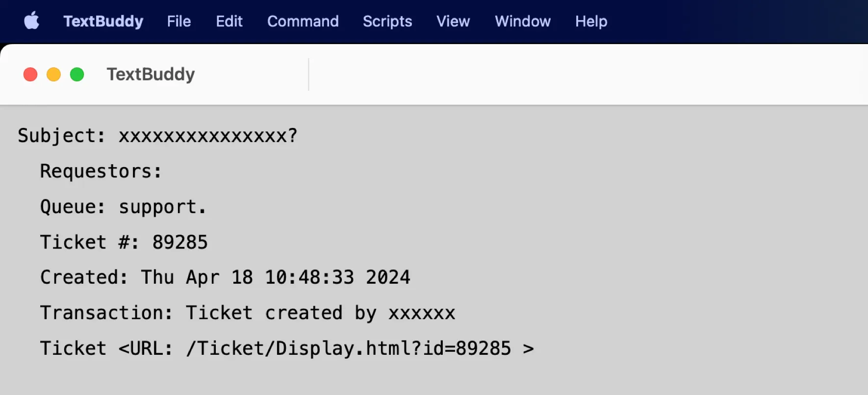
Task: Click the TextBuddy window title
Action: [x=150, y=74]
